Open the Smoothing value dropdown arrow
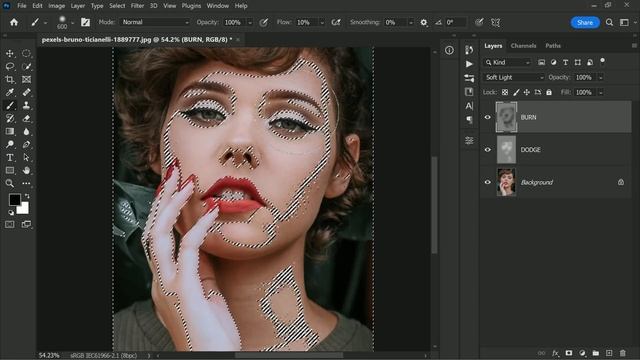Screen dimensions: 640x360 point(411,23)
